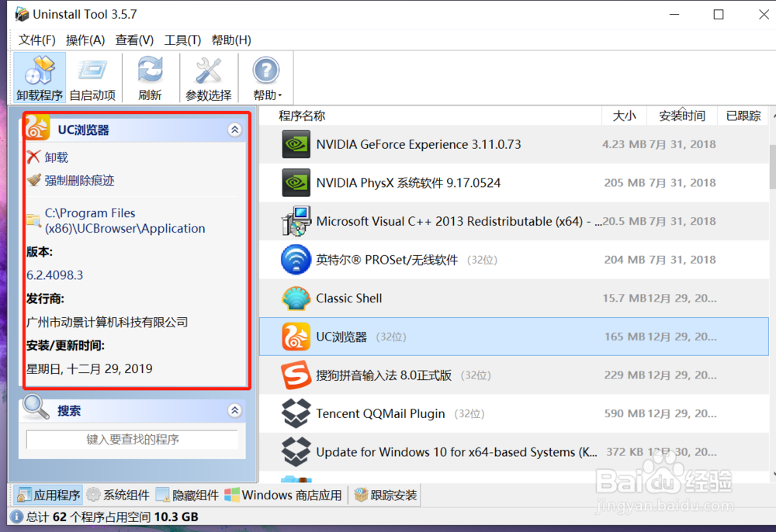Open the 帮助(H) menu
This screenshot has height=532, width=776.
(x=231, y=40)
